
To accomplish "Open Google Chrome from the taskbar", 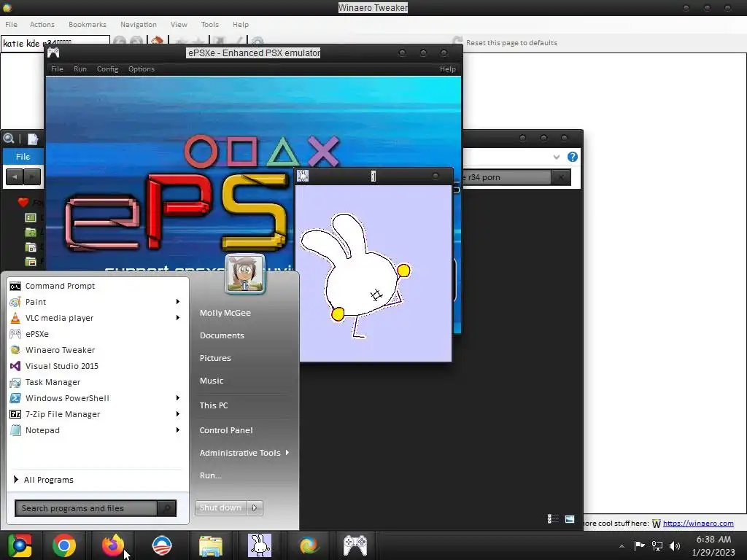I will coord(64,545).
